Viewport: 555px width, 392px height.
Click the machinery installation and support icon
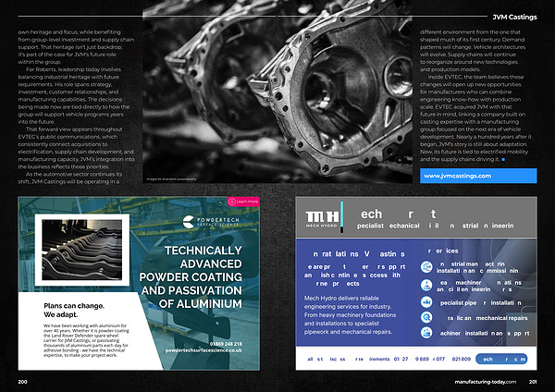pyautogui.click(x=426, y=333)
